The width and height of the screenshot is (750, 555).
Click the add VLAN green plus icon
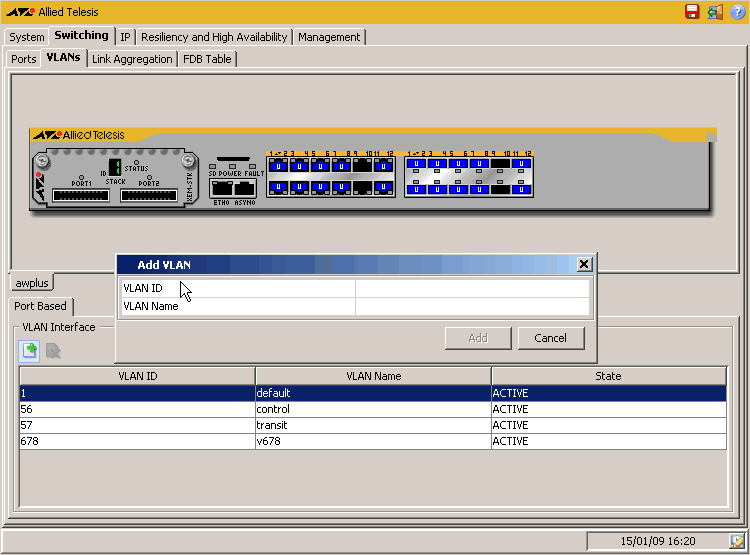click(29, 351)
